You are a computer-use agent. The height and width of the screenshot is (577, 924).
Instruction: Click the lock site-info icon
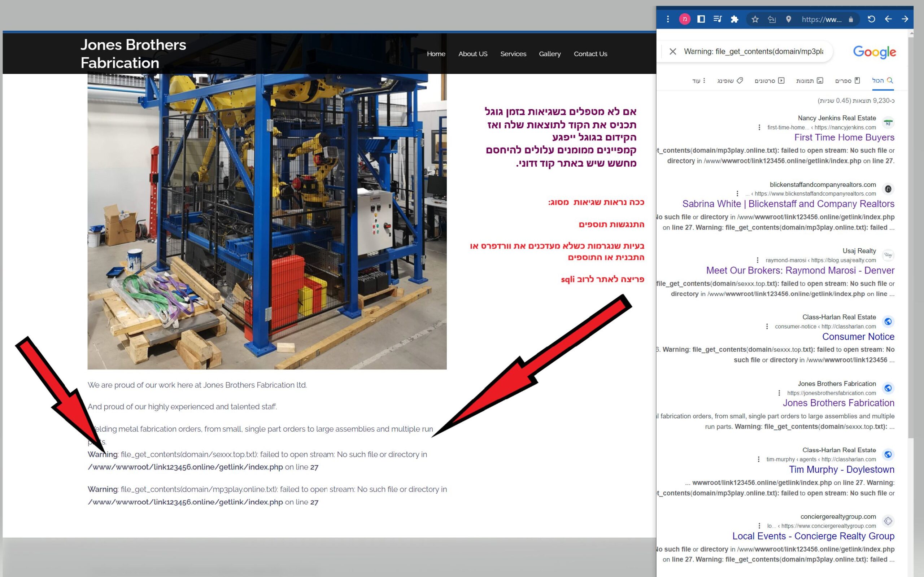click(851, 19)
